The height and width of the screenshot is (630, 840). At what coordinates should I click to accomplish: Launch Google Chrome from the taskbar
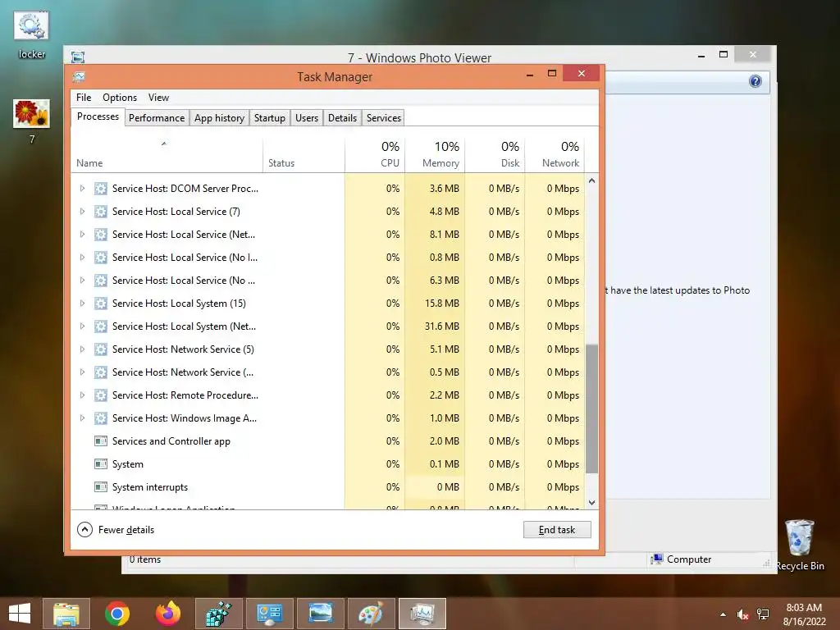116,614
